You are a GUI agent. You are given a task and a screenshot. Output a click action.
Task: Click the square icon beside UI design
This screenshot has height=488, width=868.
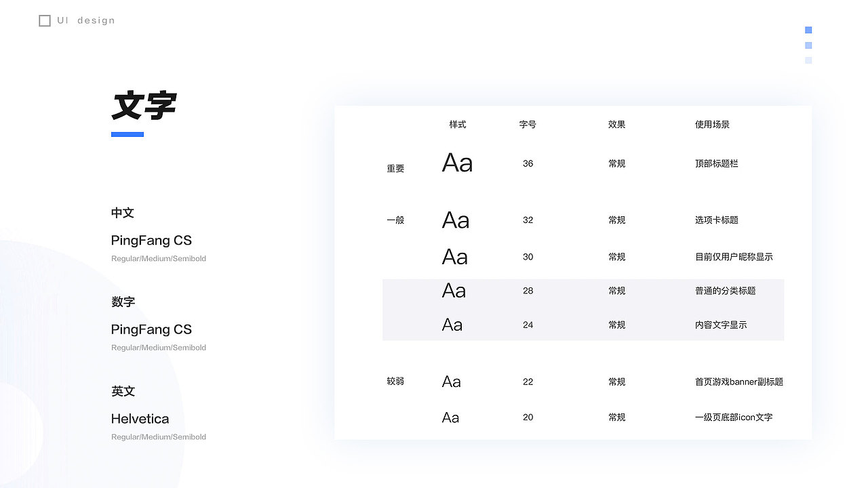point(45,21)
